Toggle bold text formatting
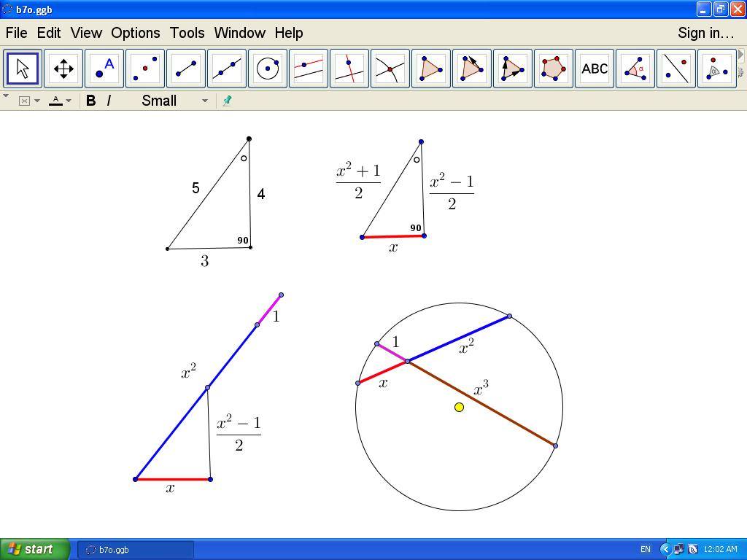747x560 pixels. pyautogui.click(x=90, y=101)
